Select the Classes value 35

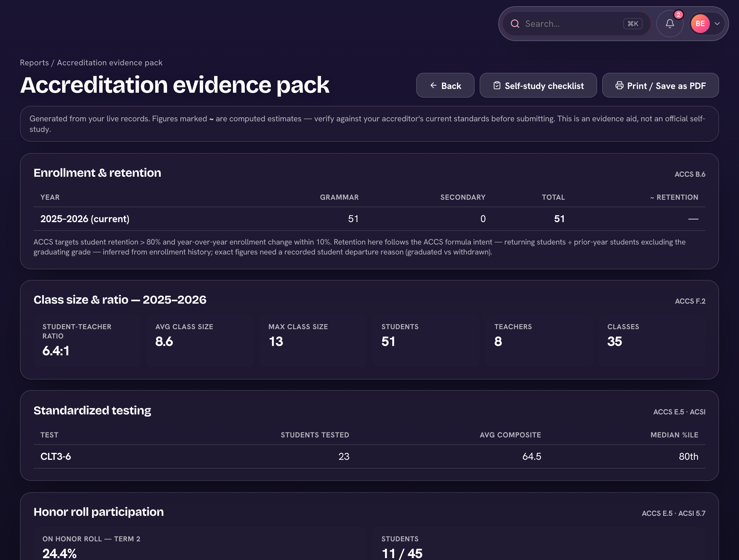pos(614,342)
